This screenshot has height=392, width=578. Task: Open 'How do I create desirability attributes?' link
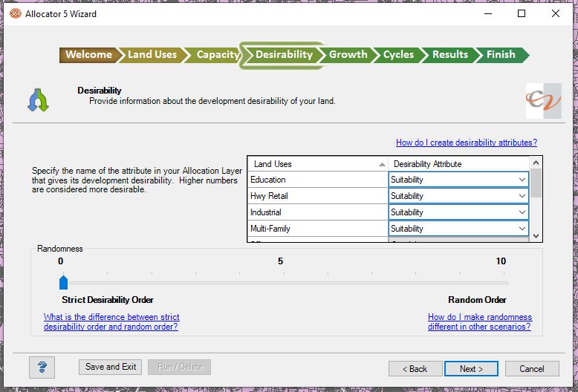467,143
